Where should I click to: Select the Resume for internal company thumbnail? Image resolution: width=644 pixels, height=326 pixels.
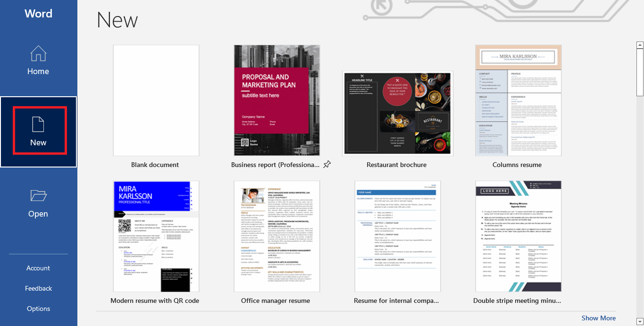coord(398,236)
